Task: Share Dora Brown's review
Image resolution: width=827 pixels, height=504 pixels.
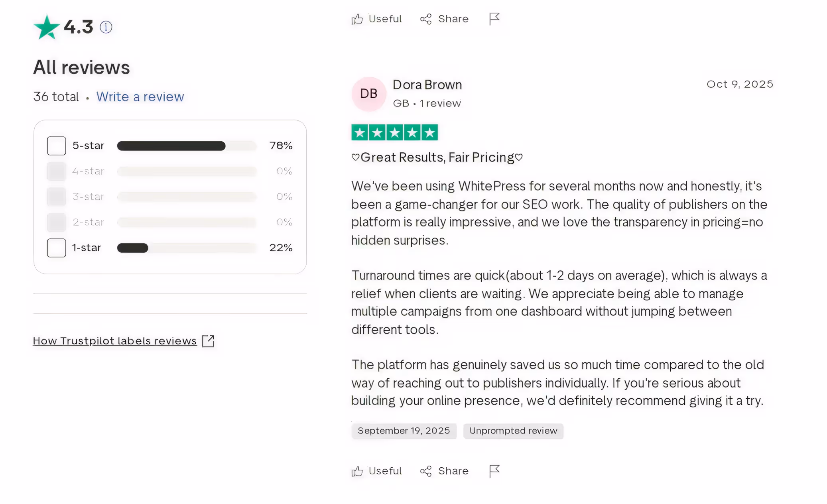Action: pyautogui.click(x=444, y=471)
